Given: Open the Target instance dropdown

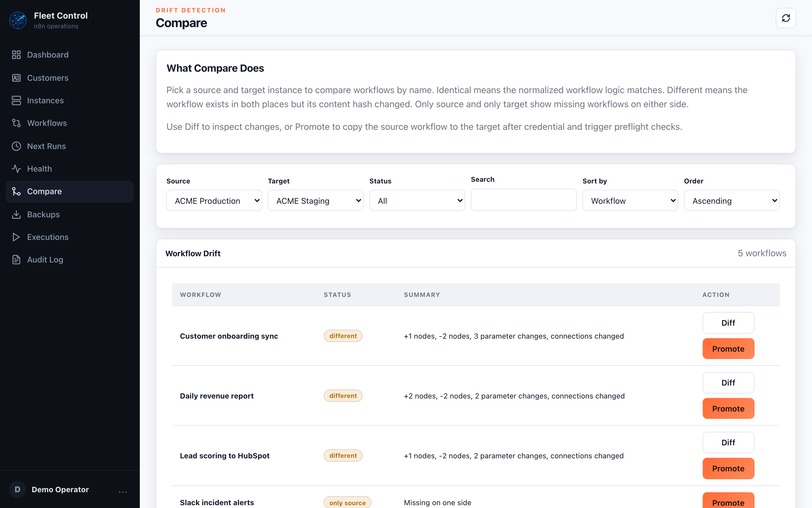Looking at the screenshot, I should [x=315, y=201].
